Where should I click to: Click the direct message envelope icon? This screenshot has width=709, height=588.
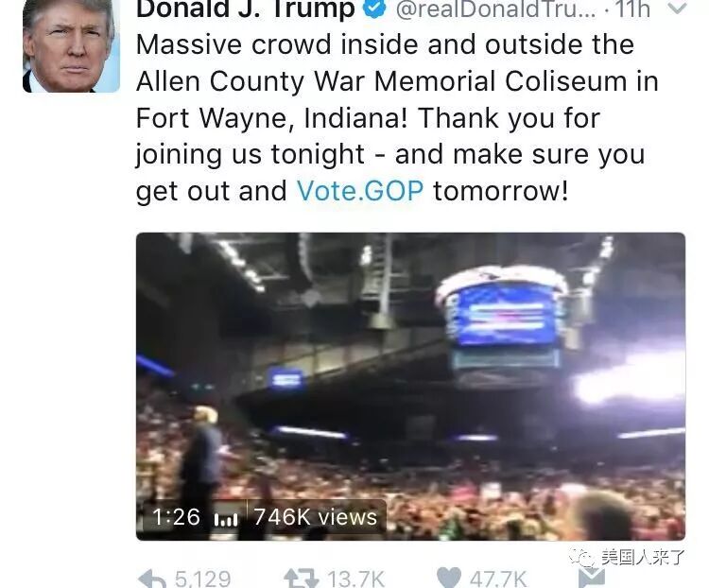point(592,579)
